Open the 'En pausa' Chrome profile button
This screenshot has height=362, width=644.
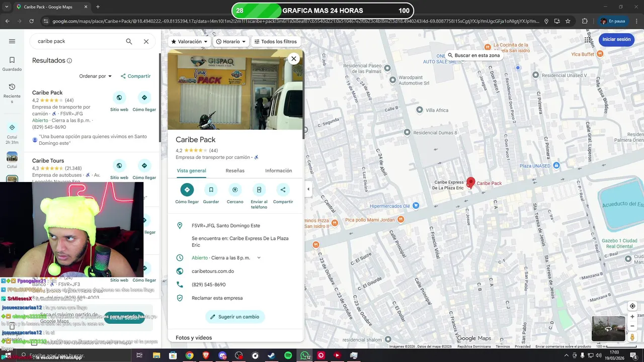point(613,21)
